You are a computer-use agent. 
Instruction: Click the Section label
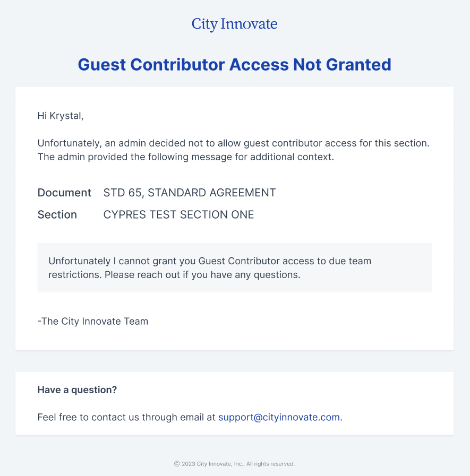(57, 214)
